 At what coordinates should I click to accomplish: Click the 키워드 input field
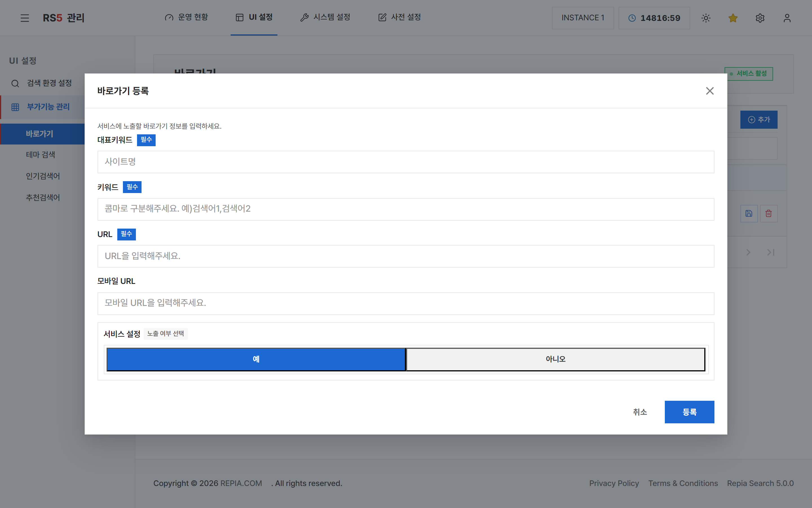tap(406, 209)
